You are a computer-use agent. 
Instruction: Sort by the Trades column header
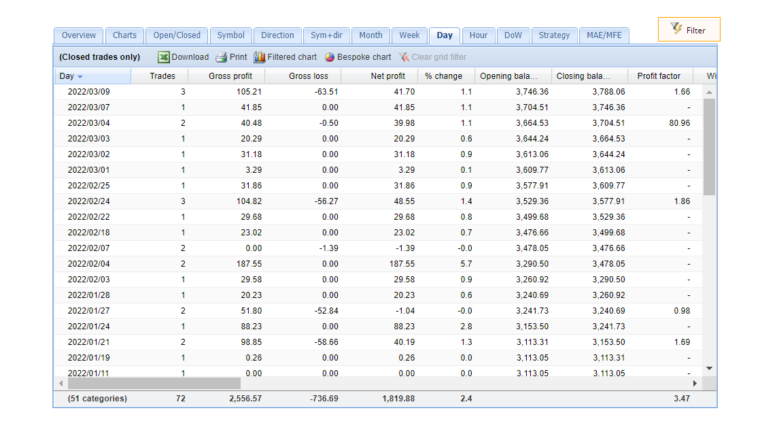point(160,76)
